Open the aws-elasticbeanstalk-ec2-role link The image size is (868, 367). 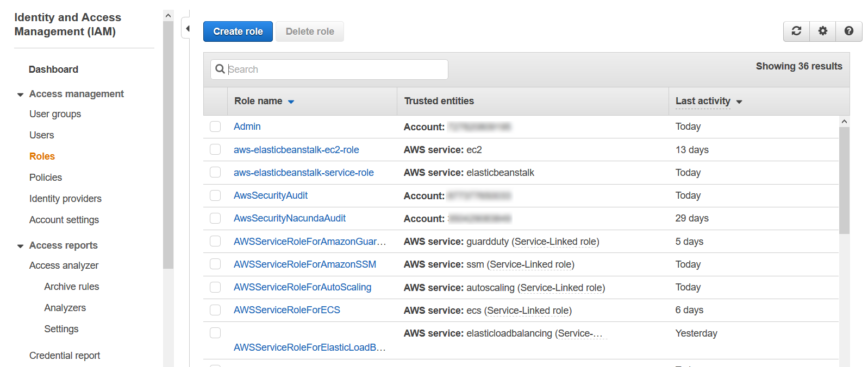tap(296, 150)
